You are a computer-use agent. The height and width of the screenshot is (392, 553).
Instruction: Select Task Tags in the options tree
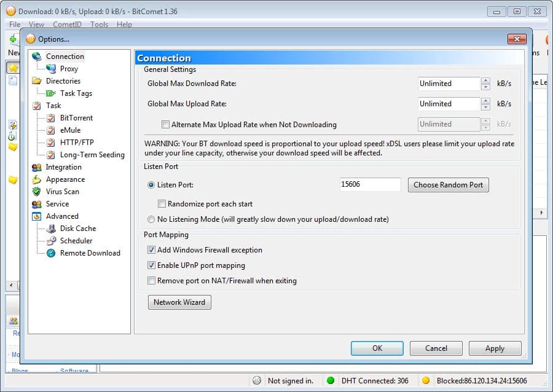pyautogui.click(x=76, y=93)
